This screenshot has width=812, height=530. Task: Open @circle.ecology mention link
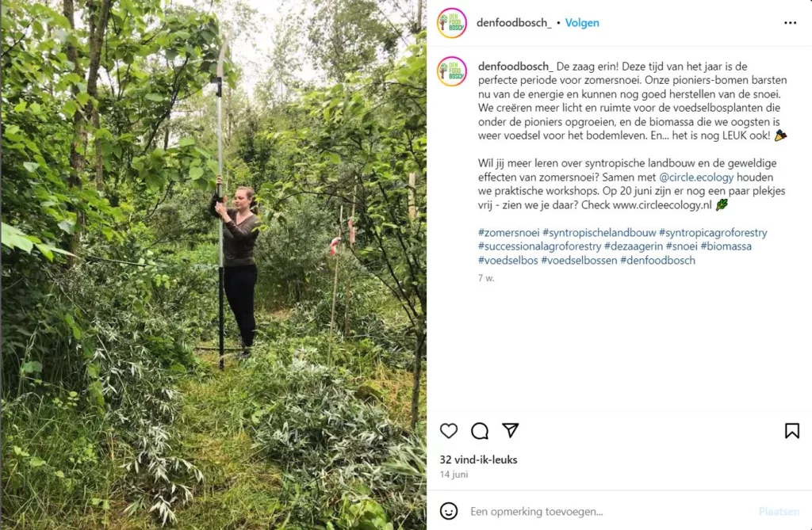point(696,177)
